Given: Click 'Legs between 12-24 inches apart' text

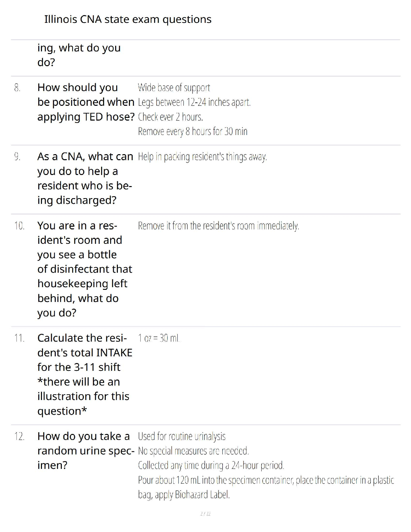Looking at the screenshot, I should coord(194,102).
